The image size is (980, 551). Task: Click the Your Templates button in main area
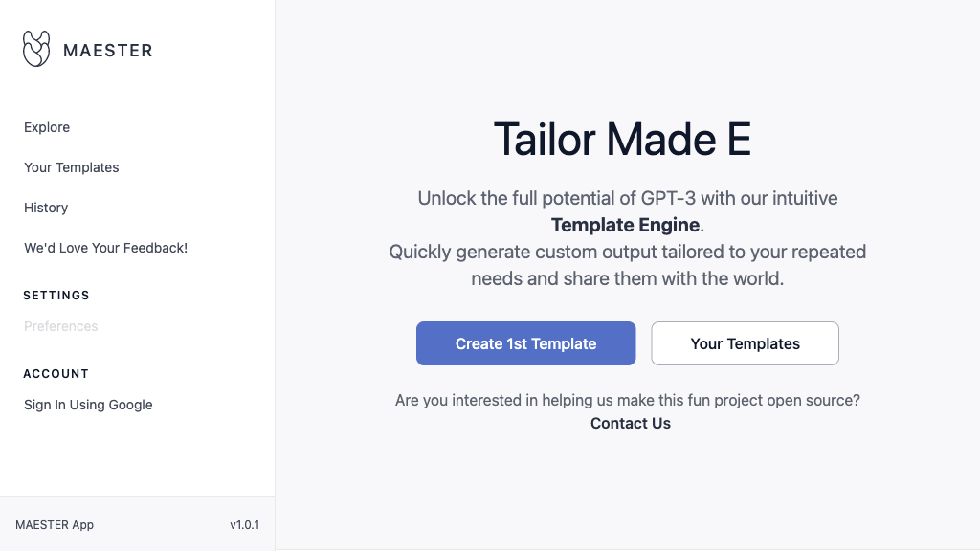pyautogui.click(x=745, y=343)
